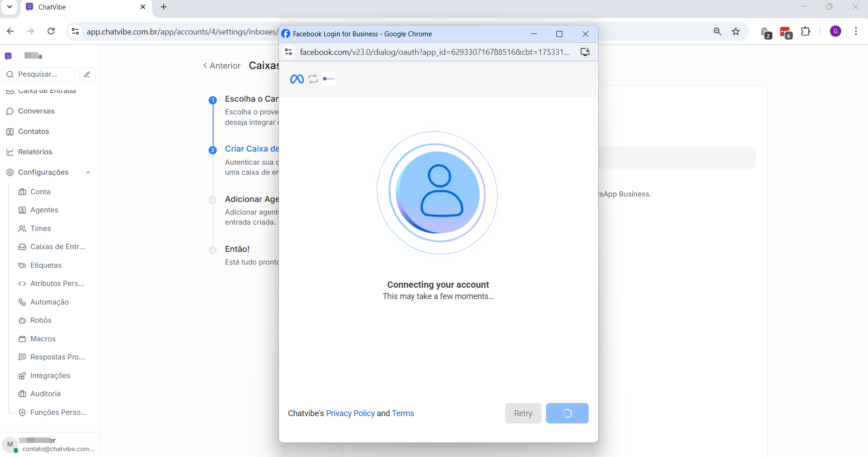The image size is (868, 457).
Task: Click the ChatVibe app thumbnail in popup
Action: [x=329, y=79]
